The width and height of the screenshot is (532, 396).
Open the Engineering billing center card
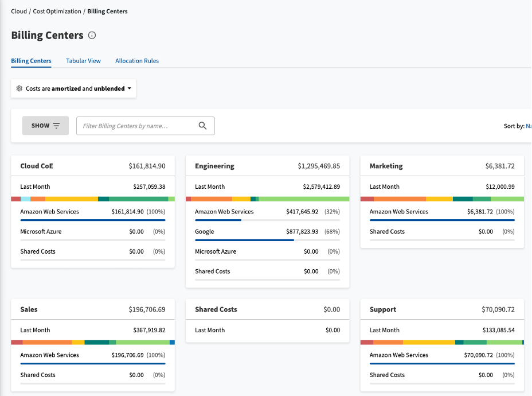click(x=214, y=166)
